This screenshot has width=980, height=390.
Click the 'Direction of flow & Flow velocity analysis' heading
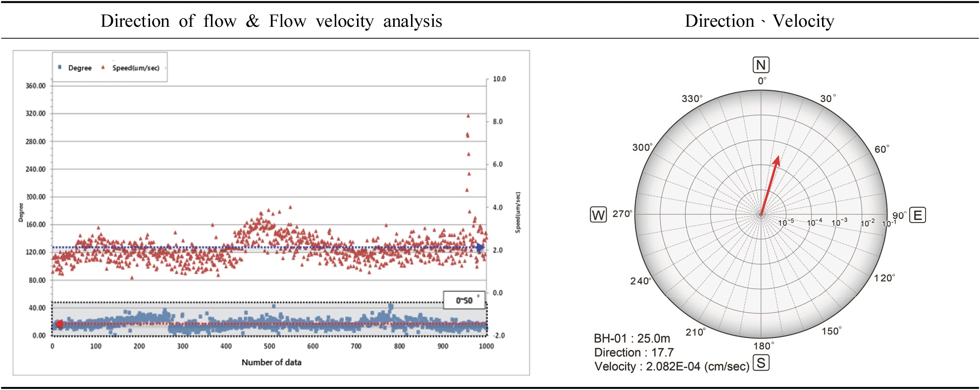pos(271,21)
